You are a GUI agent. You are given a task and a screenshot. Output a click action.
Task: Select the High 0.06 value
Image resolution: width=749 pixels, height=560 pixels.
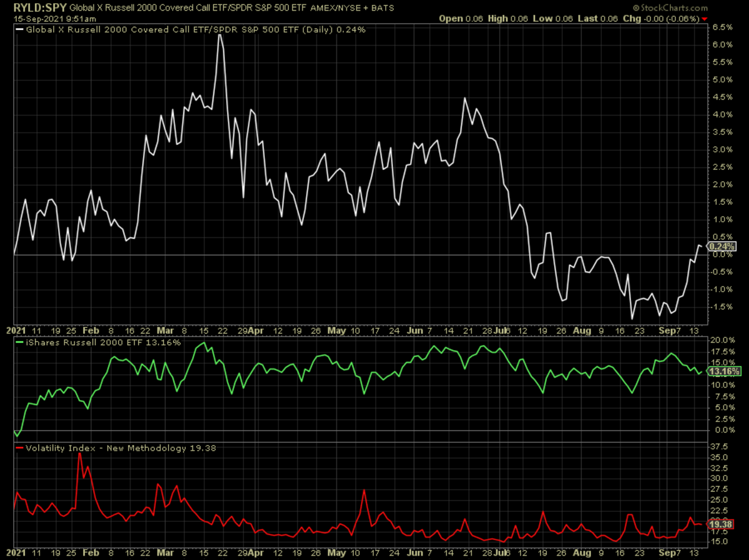[508, 18]
